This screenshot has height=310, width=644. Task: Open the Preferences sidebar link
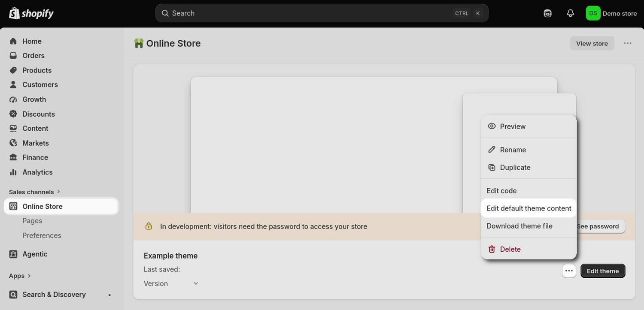pos(42,235)
